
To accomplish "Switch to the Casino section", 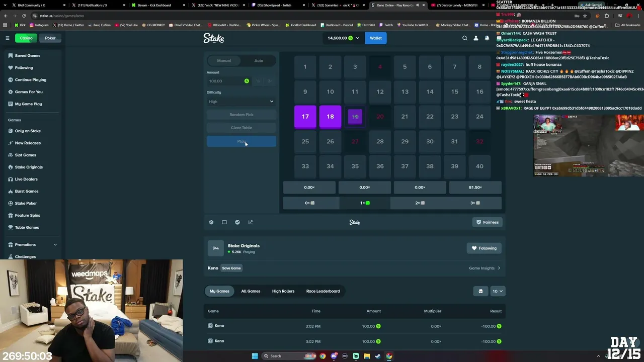I will [26, 38].
